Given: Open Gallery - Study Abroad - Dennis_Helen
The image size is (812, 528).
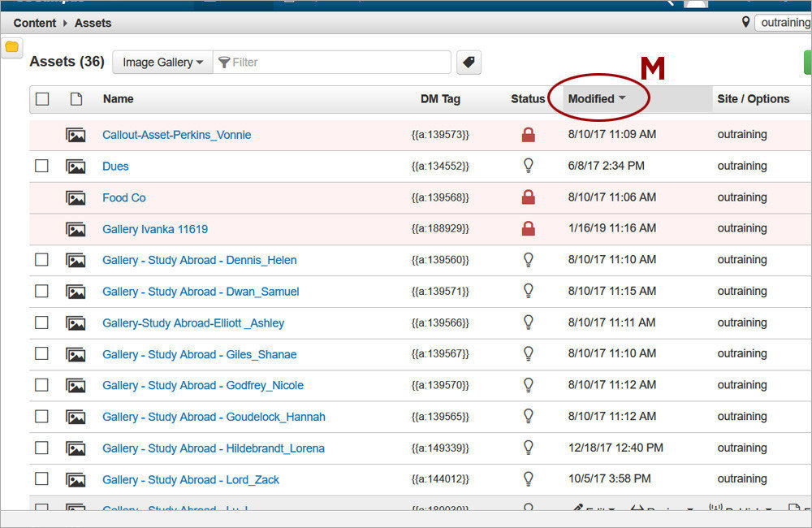Looking at the screenshot, I should coord(200,260).
